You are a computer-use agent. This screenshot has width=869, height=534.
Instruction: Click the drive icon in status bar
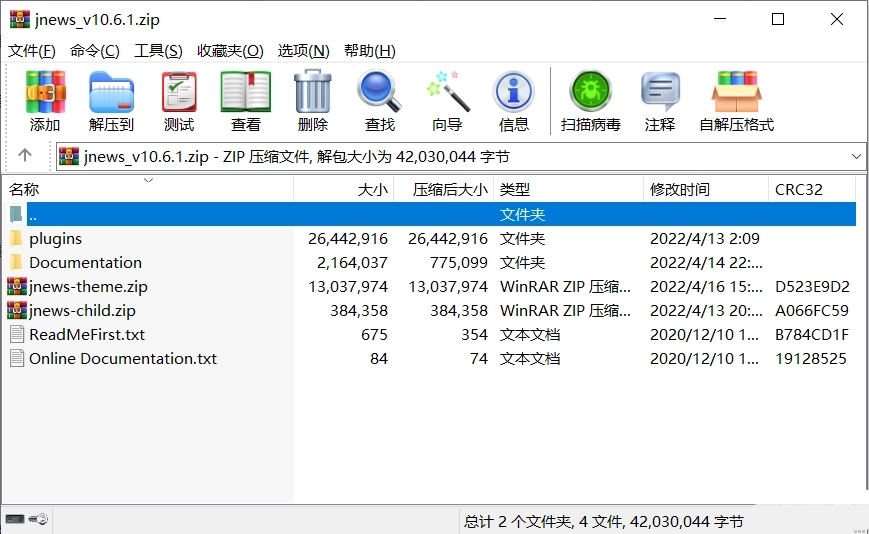click(15, 519)
